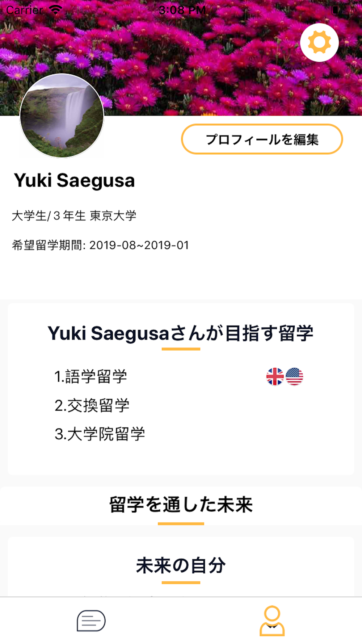
Task: Tap the 希望留学期間 date range
Action: click(x=100, y=245)
